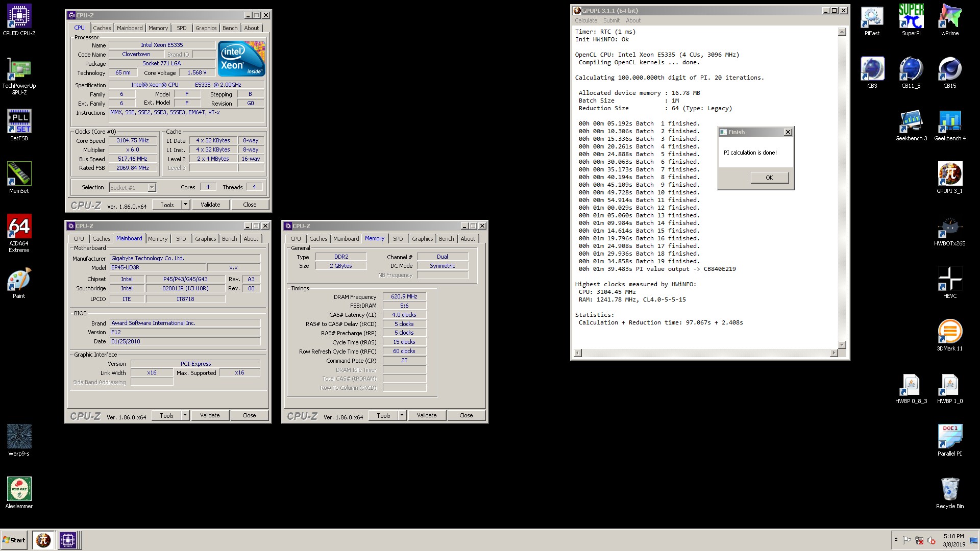Viewport: 980px width, 551px height.
Task: Click Validate in Mainboard window
Action: [x=210, y=415]
